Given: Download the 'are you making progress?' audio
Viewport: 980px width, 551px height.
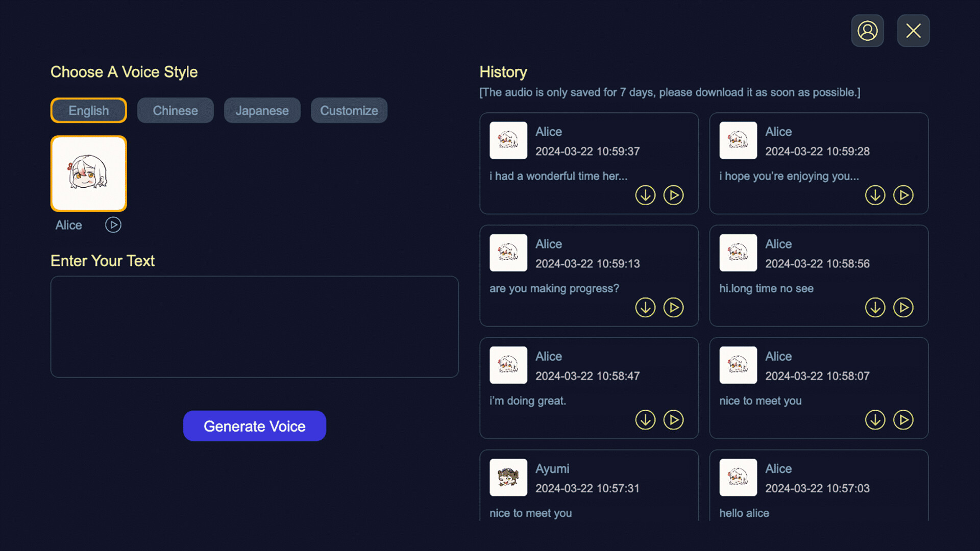Looking at the screenshot, I should pyautogui.click(x=645, y=307).
